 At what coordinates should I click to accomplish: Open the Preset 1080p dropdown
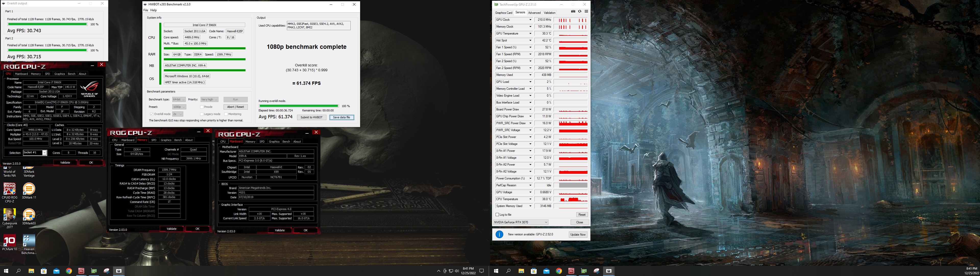tap(179, 107)
